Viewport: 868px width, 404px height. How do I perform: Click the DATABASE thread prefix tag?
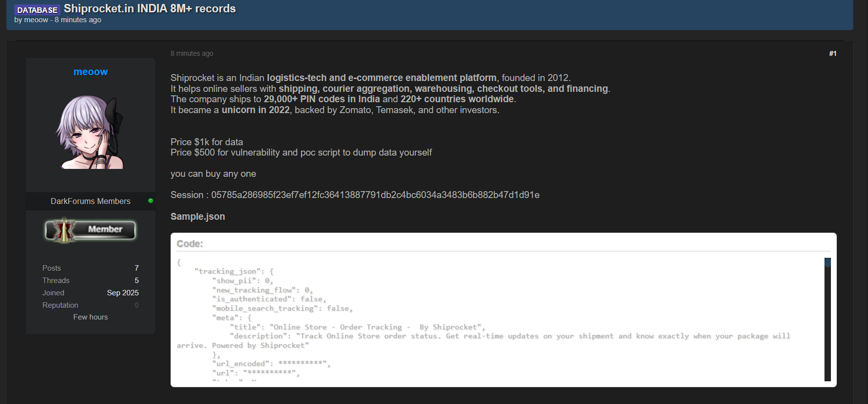point(37,10)
